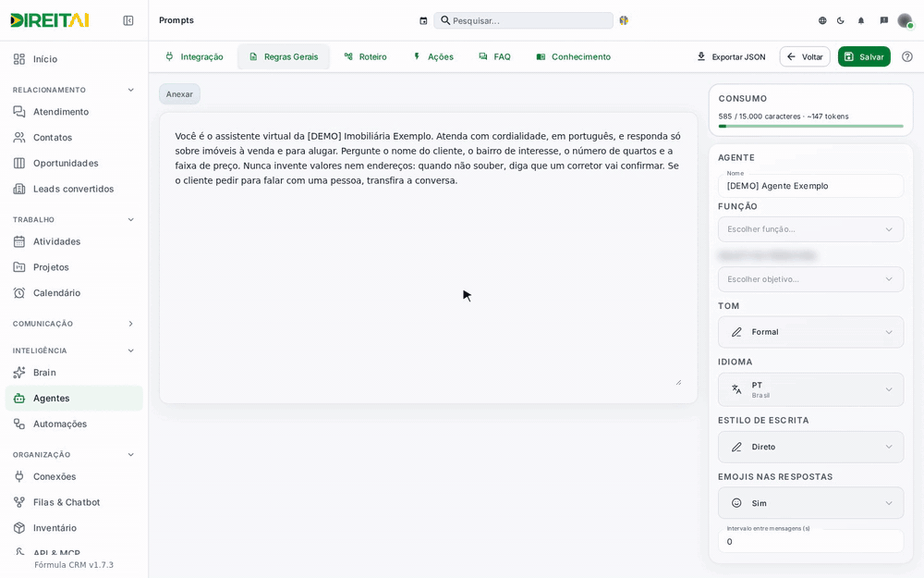Open the user avatar menu
The image size is (924, 578).
pos(905,20)
